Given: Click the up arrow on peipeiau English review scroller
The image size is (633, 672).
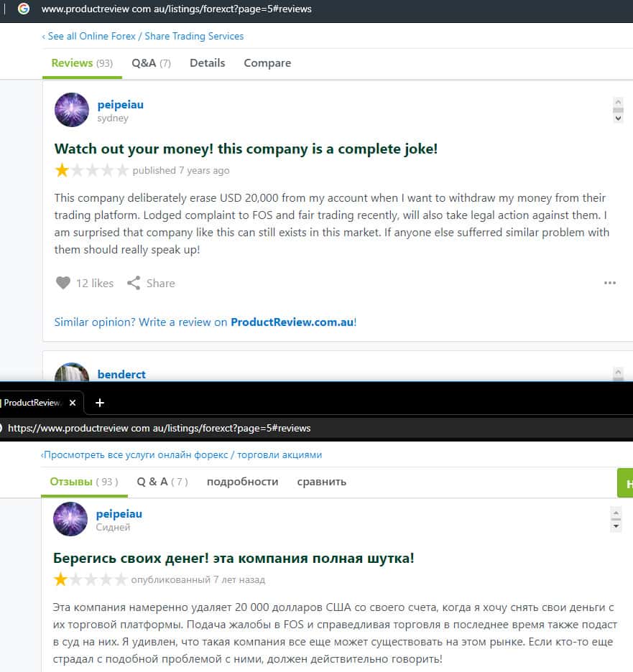Looking at the screenshot, I should tap(618, 102).
